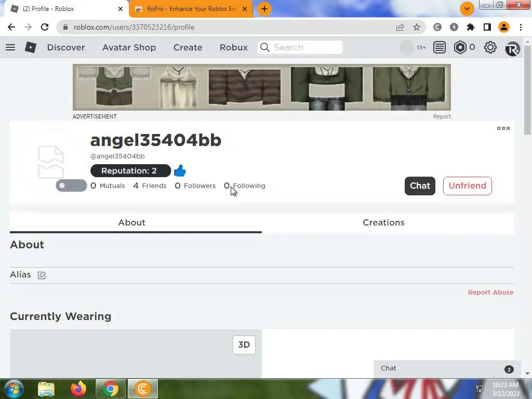The image size is (532, 399).
Task: Open the notifications stream icon
Action: click(x=440, y=47)
